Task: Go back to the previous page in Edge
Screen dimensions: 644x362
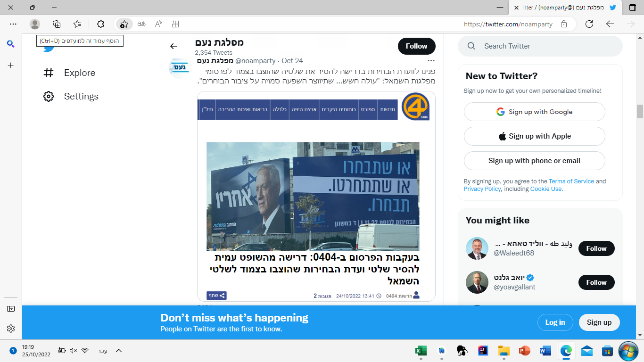Action: [x=610, y=24]
